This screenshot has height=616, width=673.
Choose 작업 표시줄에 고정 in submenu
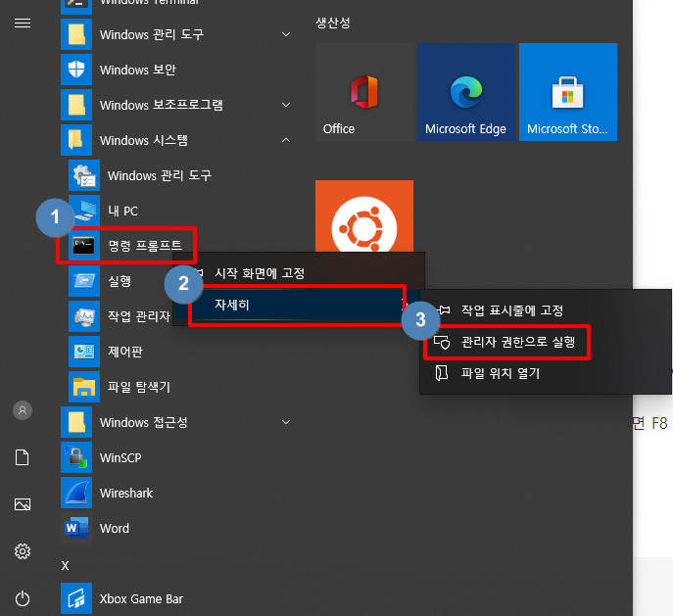click(x=545, y=310)
